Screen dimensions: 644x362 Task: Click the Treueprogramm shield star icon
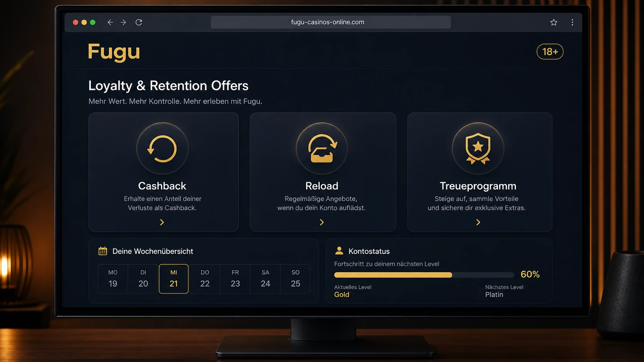(x=478, y=148)
